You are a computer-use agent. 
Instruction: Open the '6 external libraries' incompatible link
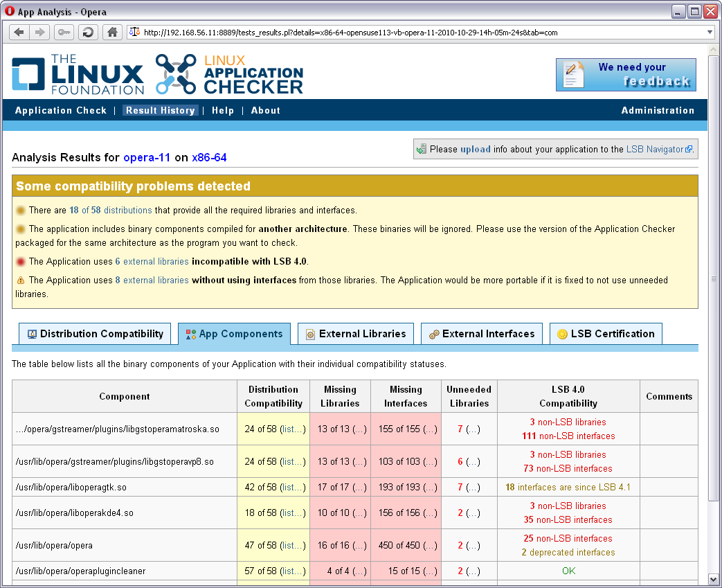152,261
